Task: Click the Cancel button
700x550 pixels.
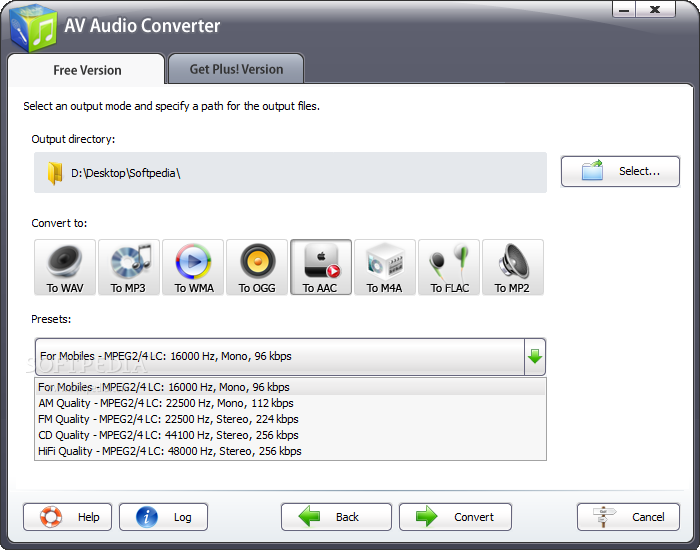Action: tap(628, 517)
